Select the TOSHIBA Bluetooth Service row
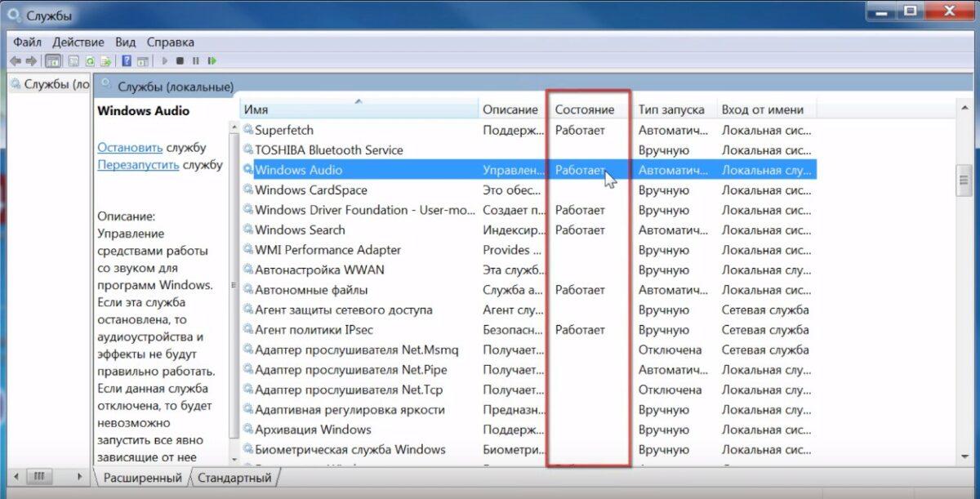This screenshot has width=980, height=499. (x=528, y=150)
